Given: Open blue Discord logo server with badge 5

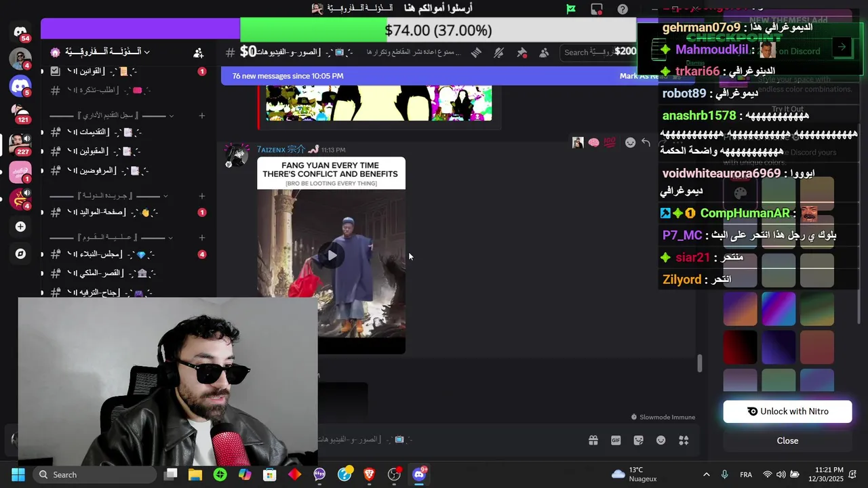Looking at the screenshot, I should point(20,86).
